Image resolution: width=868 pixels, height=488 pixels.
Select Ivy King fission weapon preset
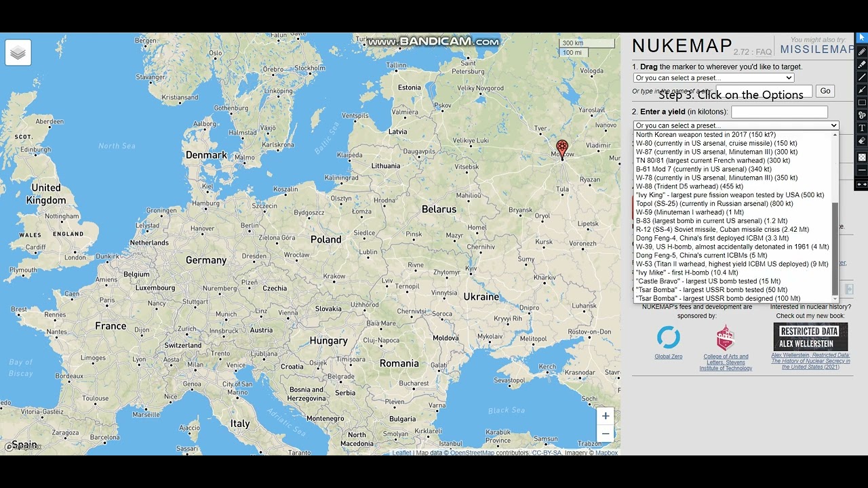(733, 195)
